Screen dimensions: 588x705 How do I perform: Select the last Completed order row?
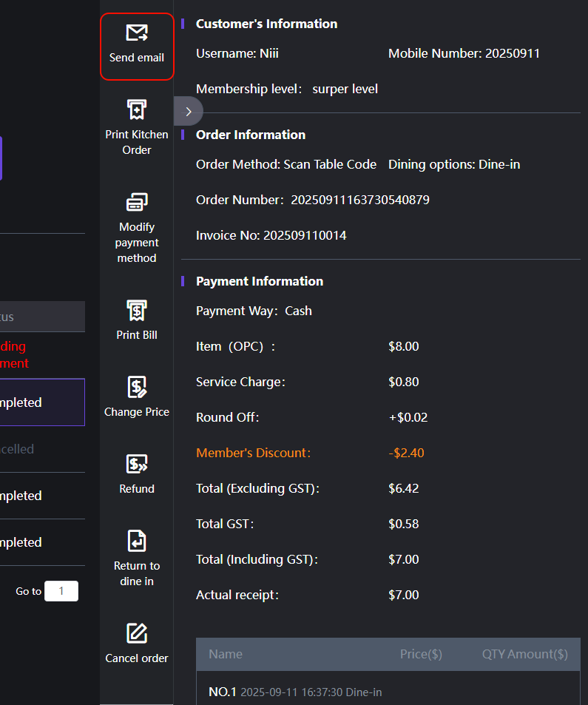click(x=42, y=542)
